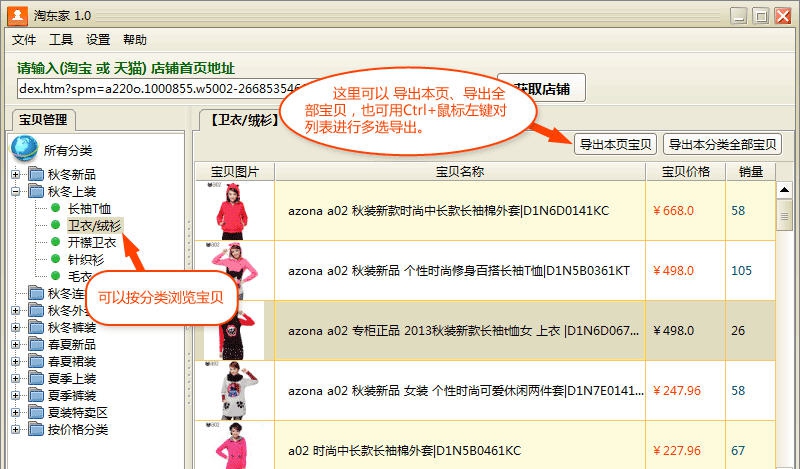Click thumbnail of D1N7E0141 grey outfit
Image resolution: width=800 pixels, height=469 pixels.
(234, 390)
